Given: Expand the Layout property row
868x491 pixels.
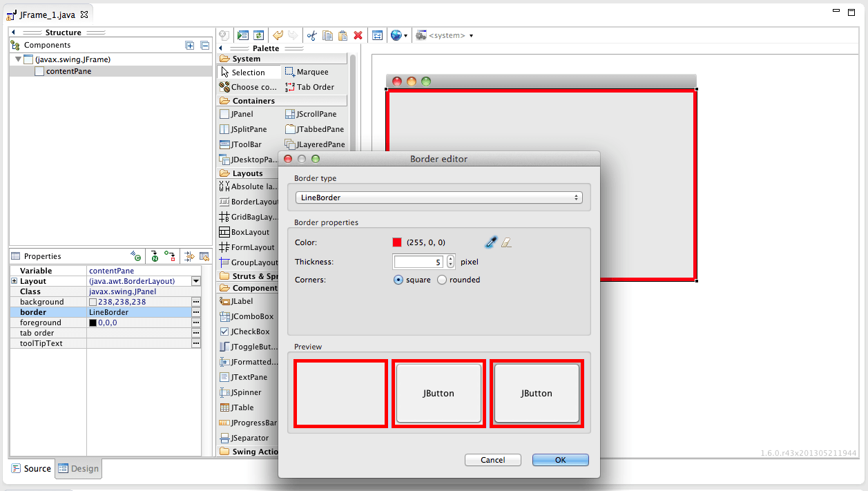Looking at the screenshot, I should coord(14,281).
